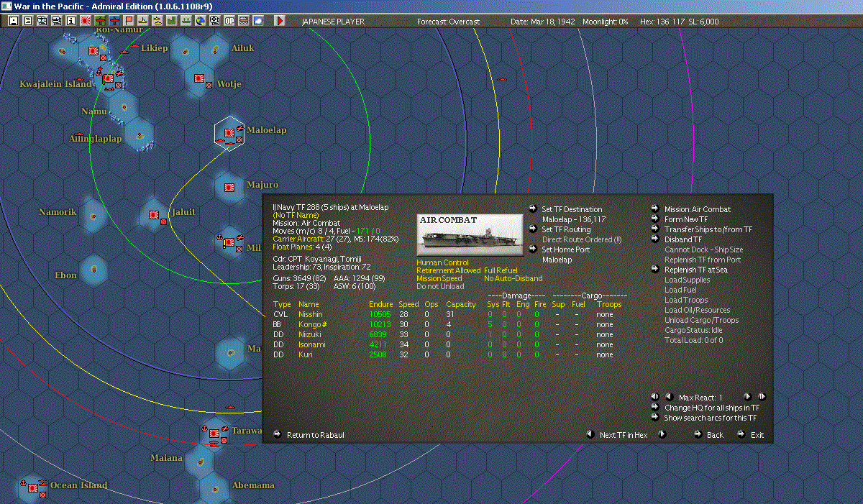Click arrow beside Replenish TF at Sea
The height and width of the screenshot is (504, 863).
coord(655,270)
